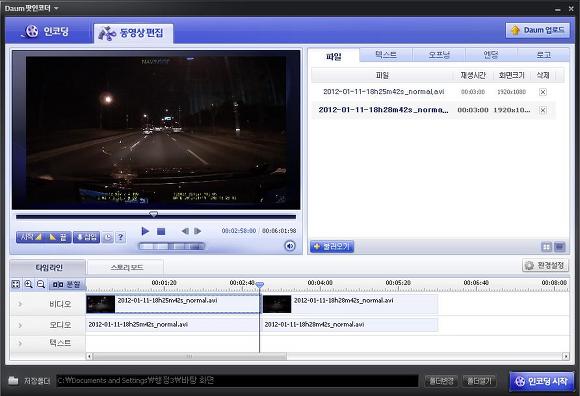
Task: Step to next frame
Action: click(198, 231)
